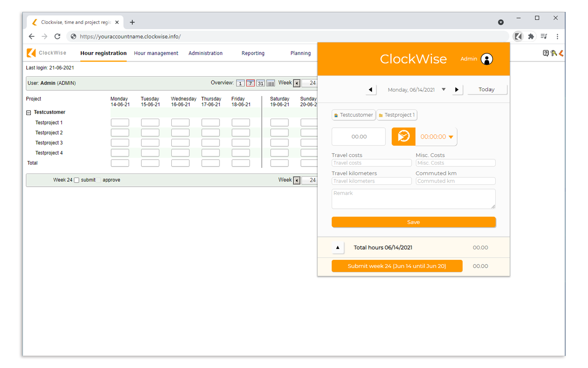Open the help question mark icon
The width and height of the screenshot is (588, 368).
pyautogui.click(x=546, y=53)
